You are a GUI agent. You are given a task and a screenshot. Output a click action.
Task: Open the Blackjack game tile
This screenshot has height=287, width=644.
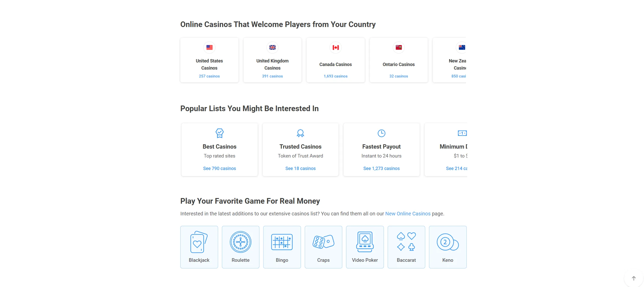click(199, 247)
